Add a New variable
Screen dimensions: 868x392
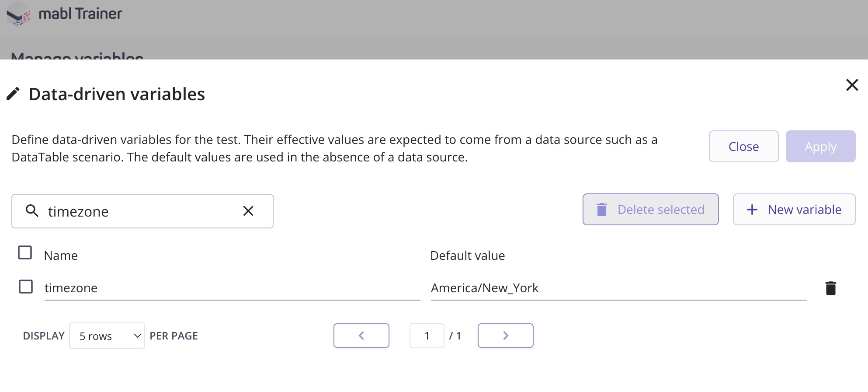coord(794,210)
